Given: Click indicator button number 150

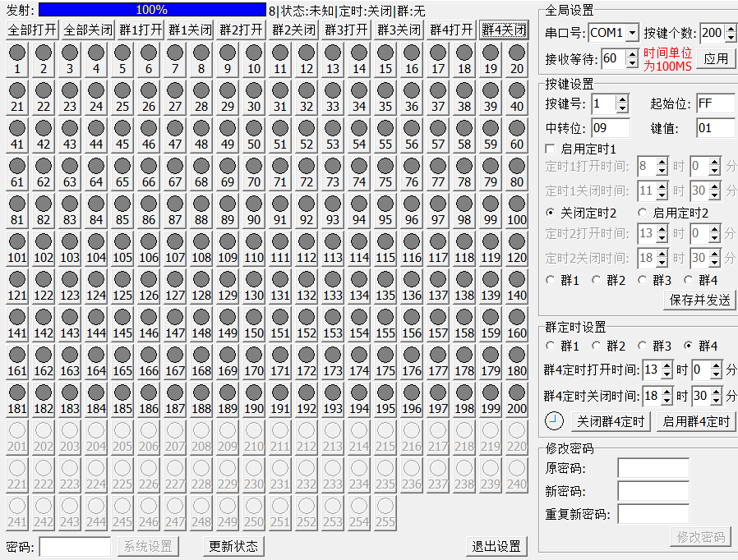Looking at the screenshot, I should (254, 324).
